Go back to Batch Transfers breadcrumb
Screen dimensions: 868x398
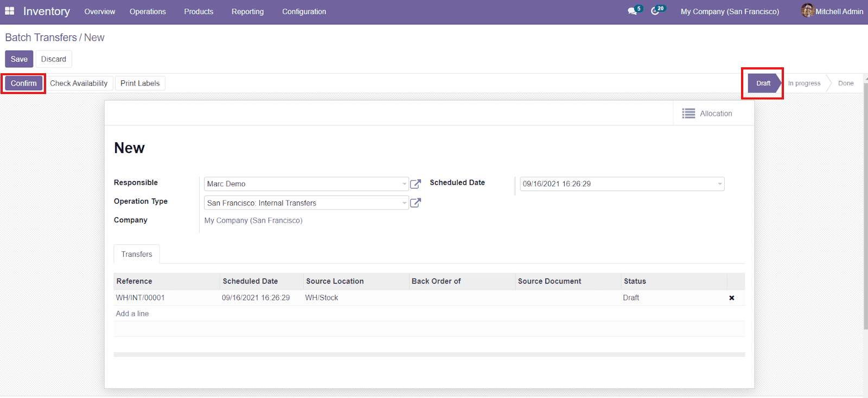coord(41,37)
